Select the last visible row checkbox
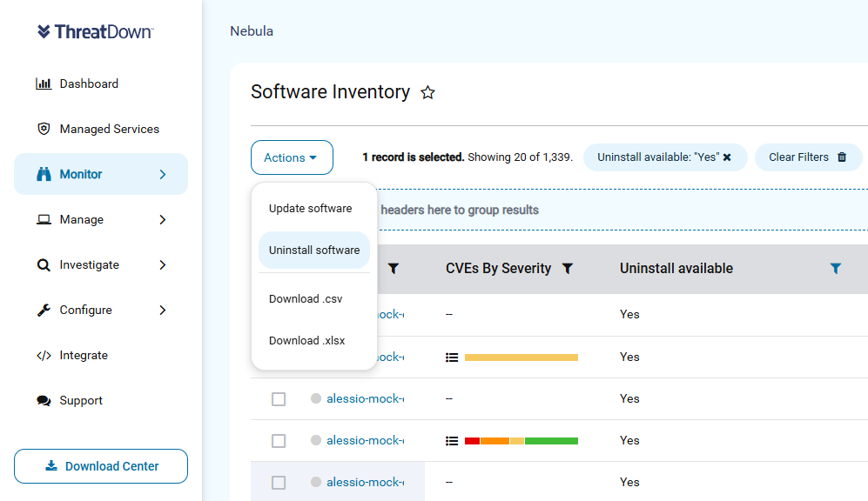Viewport: 868px width, 501px height. (x=279, y=483)
